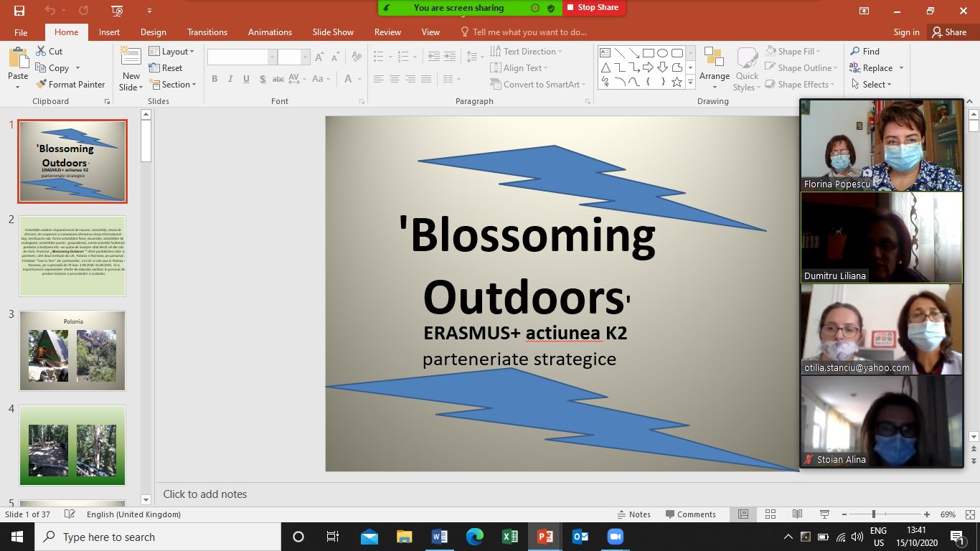Open Excel from the Windows taskbar
The height and width of the screenshot is (551, 980).
click(509, 537)
